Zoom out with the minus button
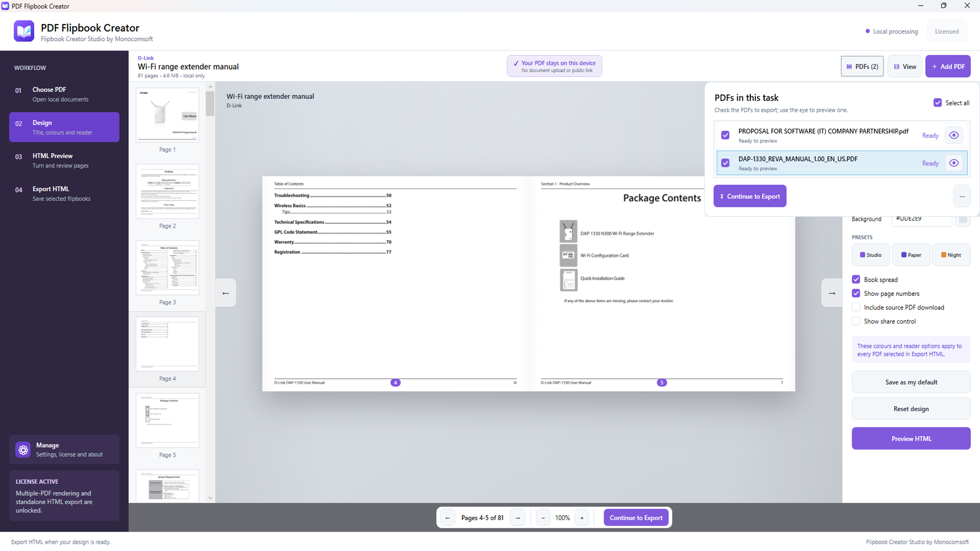Image resolution: width=980 pixels, height=551 pixels. click(543, 518)
